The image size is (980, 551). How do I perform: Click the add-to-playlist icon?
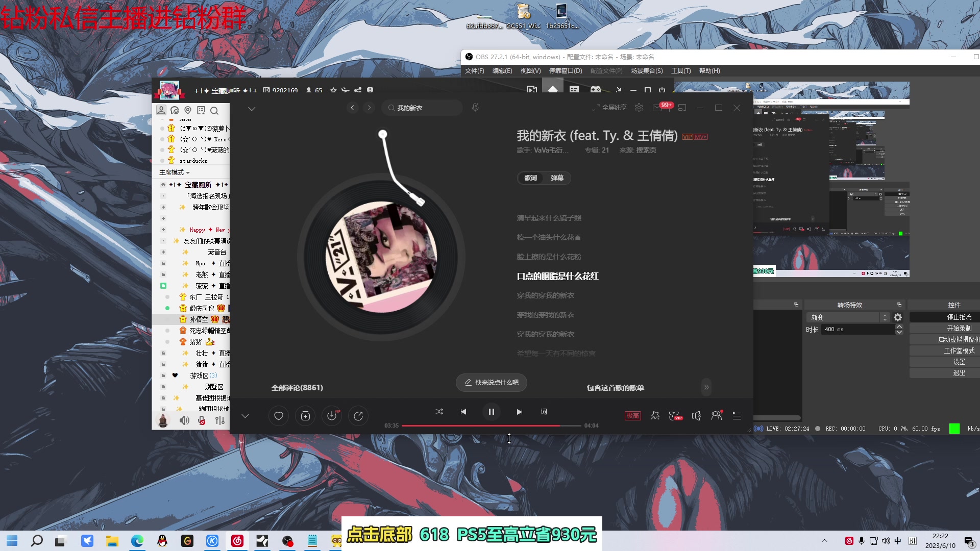(x=305, y=416)
